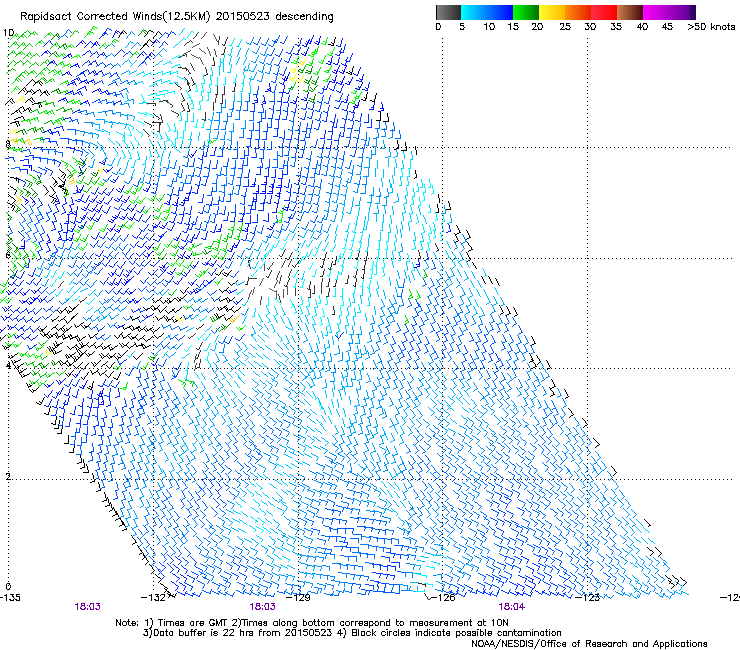This screenshot has width=740, height=650.
Task: Click the cyan-to-blue 5-15 knots color segment
Action: (487, 12)
